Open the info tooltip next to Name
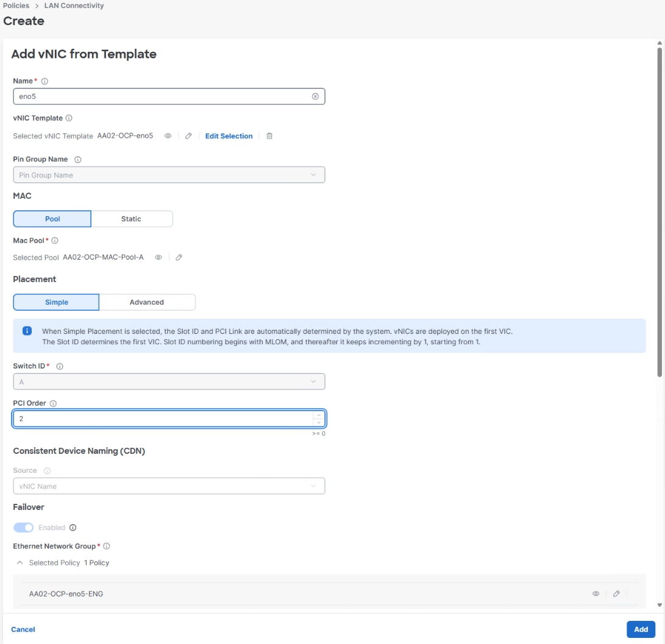The width and height of the screenshot is (665, 644). (44, 81)
